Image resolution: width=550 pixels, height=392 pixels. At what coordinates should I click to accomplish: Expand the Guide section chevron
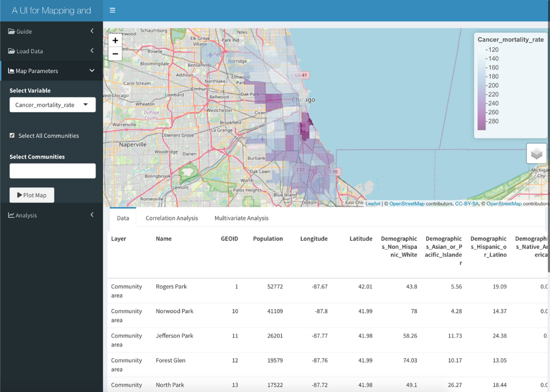point(92,31)
